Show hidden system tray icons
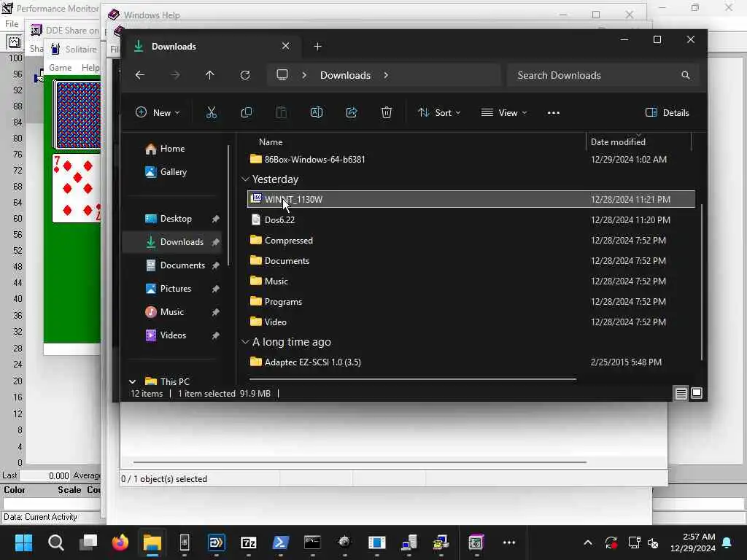 (x=588, y=542)
